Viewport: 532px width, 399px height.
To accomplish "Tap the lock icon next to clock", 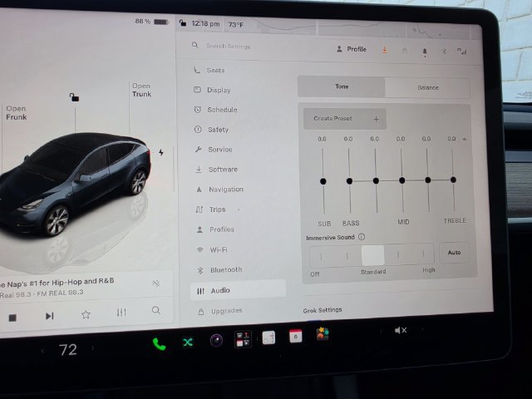I will click(x=183, y=22).
